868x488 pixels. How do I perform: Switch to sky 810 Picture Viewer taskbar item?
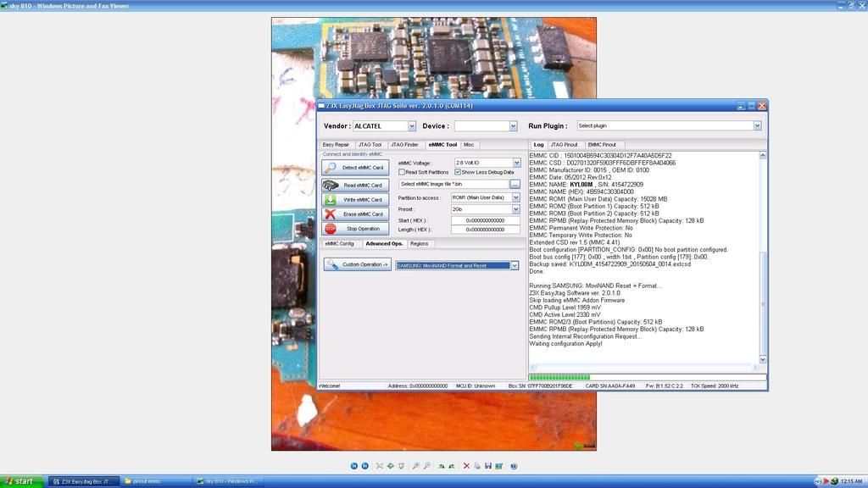227,481
